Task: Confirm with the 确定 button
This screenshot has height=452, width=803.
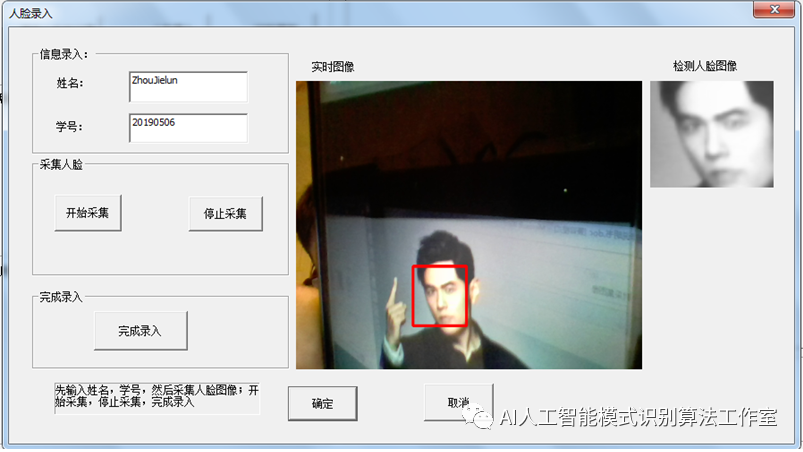Action: (323, 404)
